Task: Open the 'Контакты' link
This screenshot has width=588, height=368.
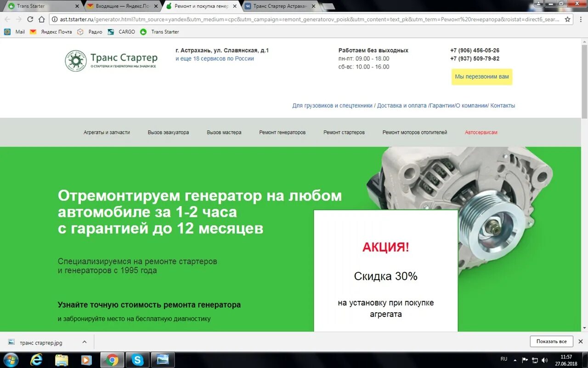Action: pos(503,105)
